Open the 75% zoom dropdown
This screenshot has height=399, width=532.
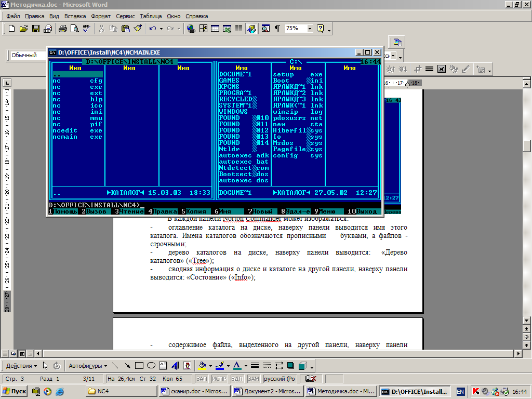tap(310, 29)
